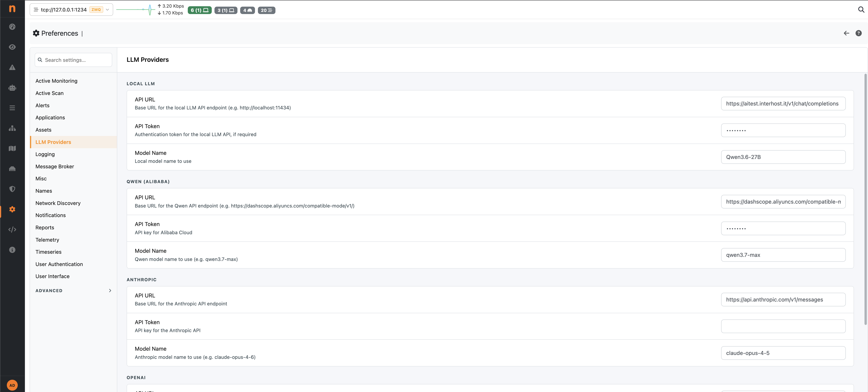Edit the Local LLM API Token field
This screenshot has width=868, height=392.
tap(783, 130)
